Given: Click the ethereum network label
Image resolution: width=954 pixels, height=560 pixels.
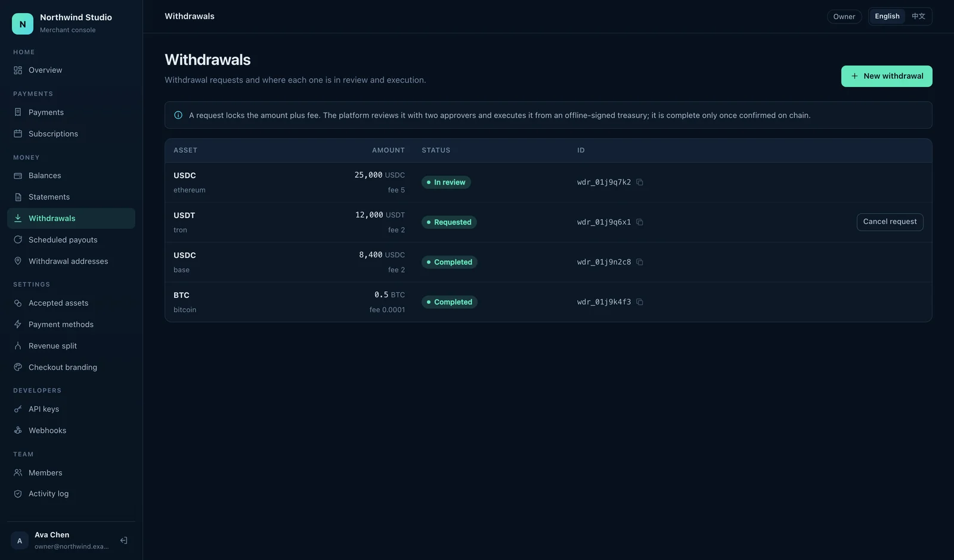Looking at the screenshot, I should [x=190, y=190].
